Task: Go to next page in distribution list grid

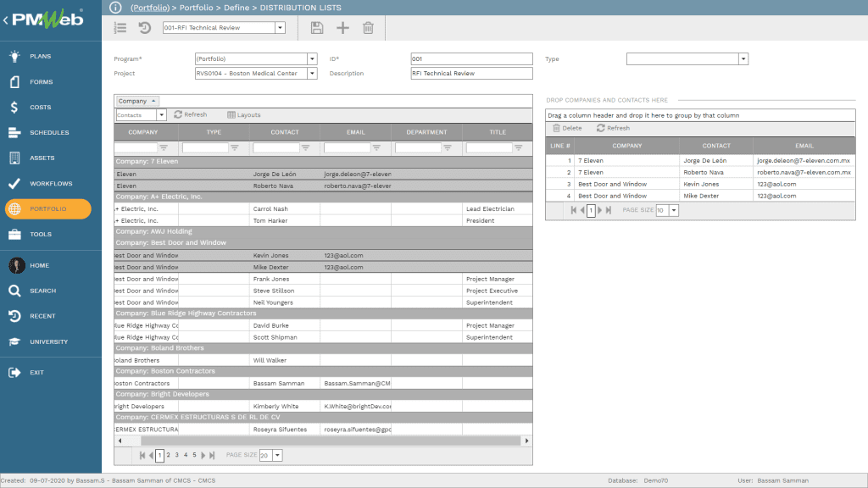Action: (x=599, y=210)
